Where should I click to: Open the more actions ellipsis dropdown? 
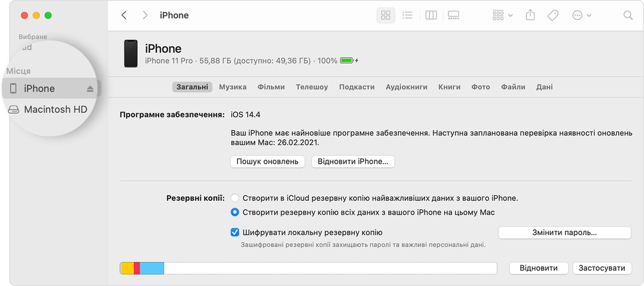click(582, 15)
